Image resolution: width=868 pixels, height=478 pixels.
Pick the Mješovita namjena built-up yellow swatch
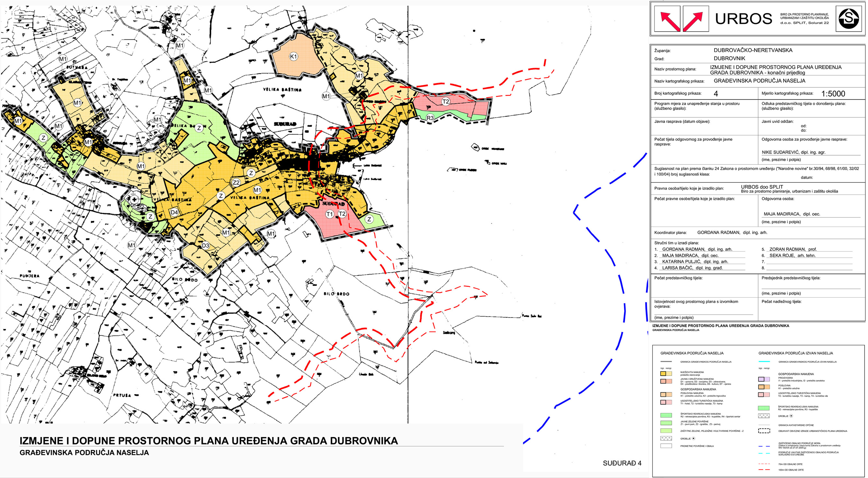coord(663,373)
